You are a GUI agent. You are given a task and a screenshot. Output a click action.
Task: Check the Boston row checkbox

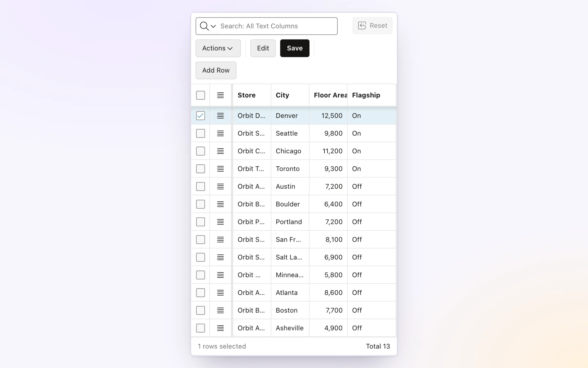[200, 310]
